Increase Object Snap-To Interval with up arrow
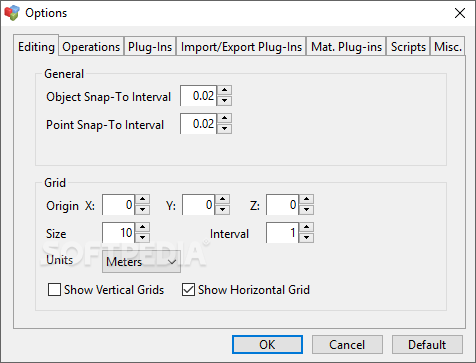Image resolution: width=476 pixels, height=363 pixels. click(225, 90)
